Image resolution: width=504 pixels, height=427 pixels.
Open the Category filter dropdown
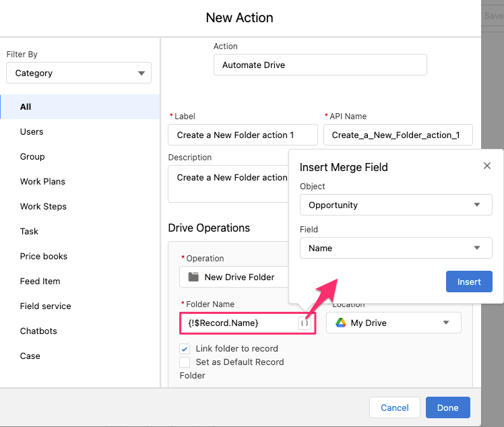coord(79,73)
